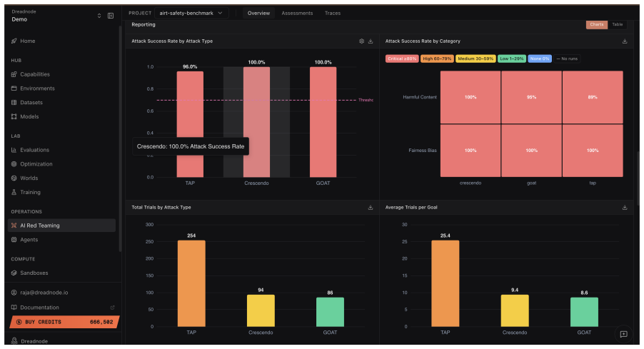Collapse the sidebar panel icon

pos(111,16)
